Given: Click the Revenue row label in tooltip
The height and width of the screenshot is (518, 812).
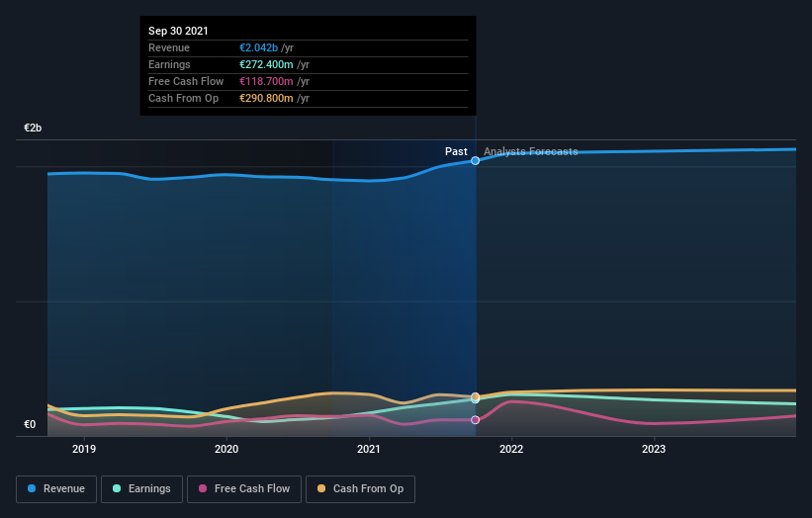Looking at the screenshot, I should pyautogui.click(x=169, y=47).
